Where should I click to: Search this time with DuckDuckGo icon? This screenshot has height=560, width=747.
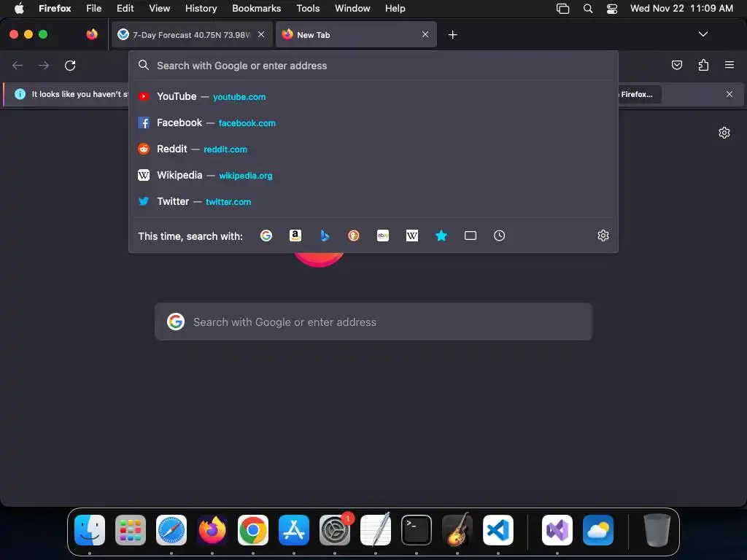point(354,236)
